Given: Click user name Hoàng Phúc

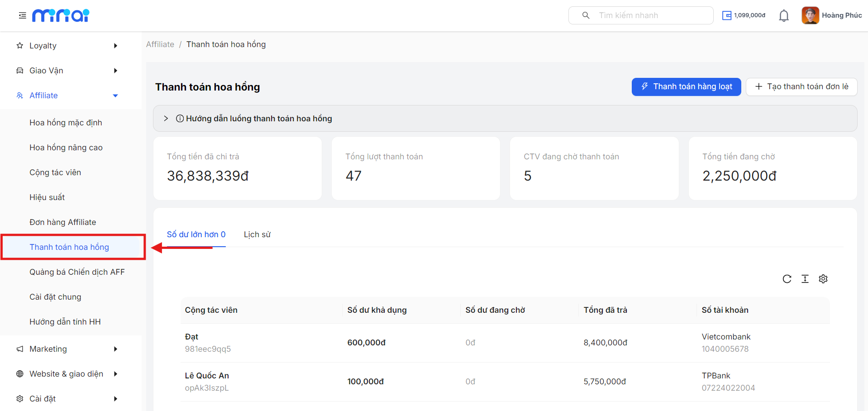Looking at the screenshot, I should click(842, 15).
